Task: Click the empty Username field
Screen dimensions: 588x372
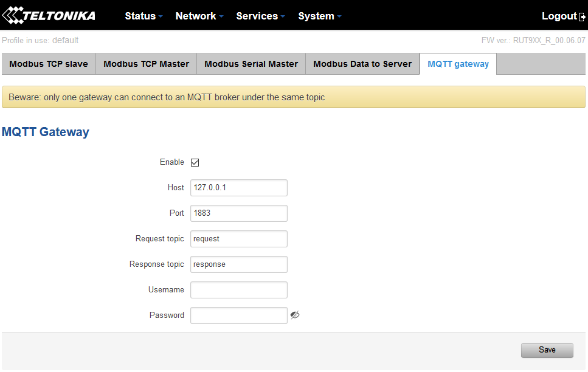Action: click(238, 289)
